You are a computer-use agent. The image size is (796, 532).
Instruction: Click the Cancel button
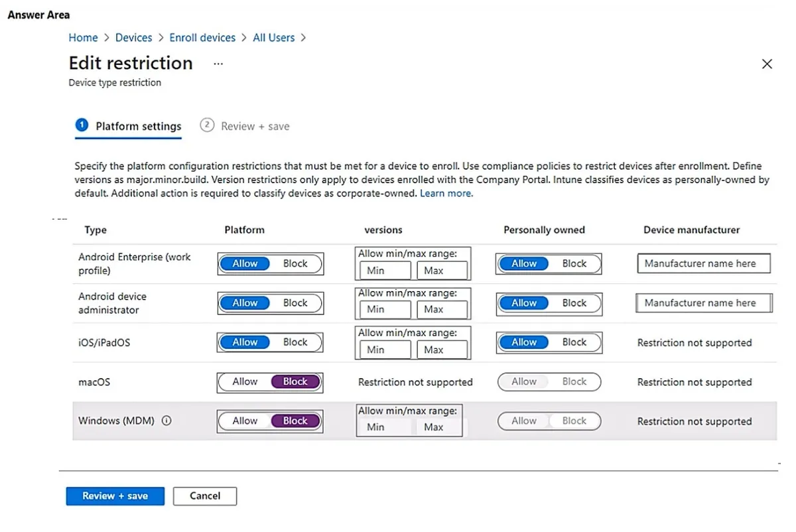coord(205,496)
